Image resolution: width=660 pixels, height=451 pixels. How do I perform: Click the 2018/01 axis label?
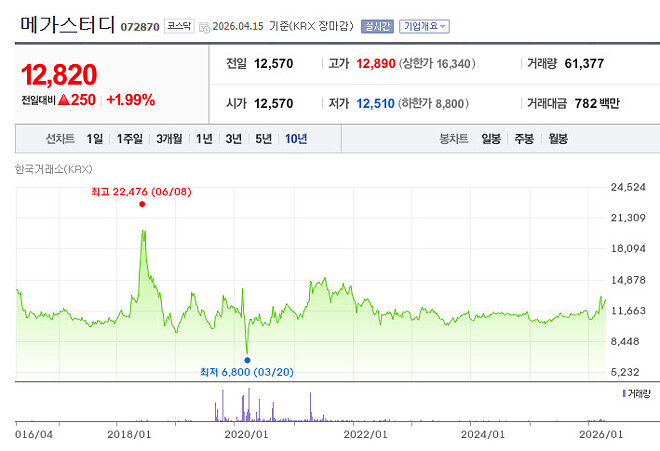(x=129, y=434)
